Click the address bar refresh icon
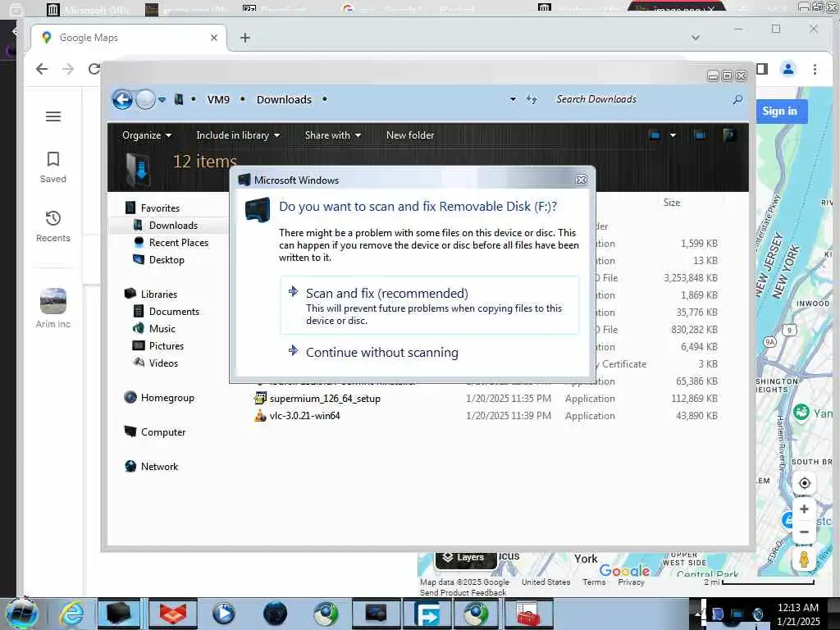The image size is (840, 630). click(532, 99)
